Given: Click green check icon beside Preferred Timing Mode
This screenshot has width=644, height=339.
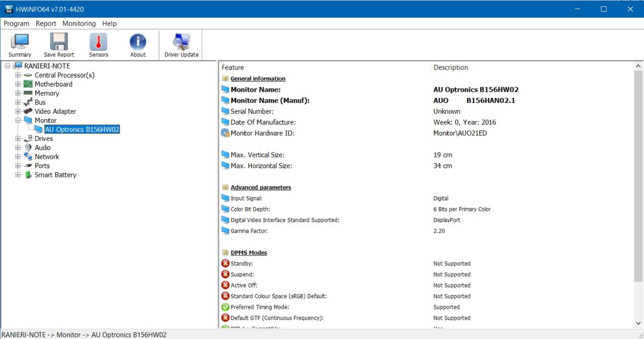Looking at the screenshot, I should (225, 307).
